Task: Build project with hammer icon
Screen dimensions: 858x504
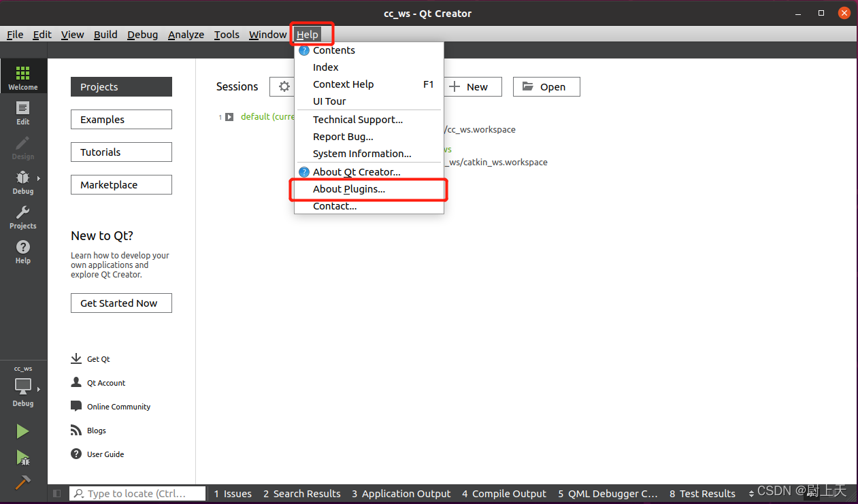Action: tap(23, 482)
